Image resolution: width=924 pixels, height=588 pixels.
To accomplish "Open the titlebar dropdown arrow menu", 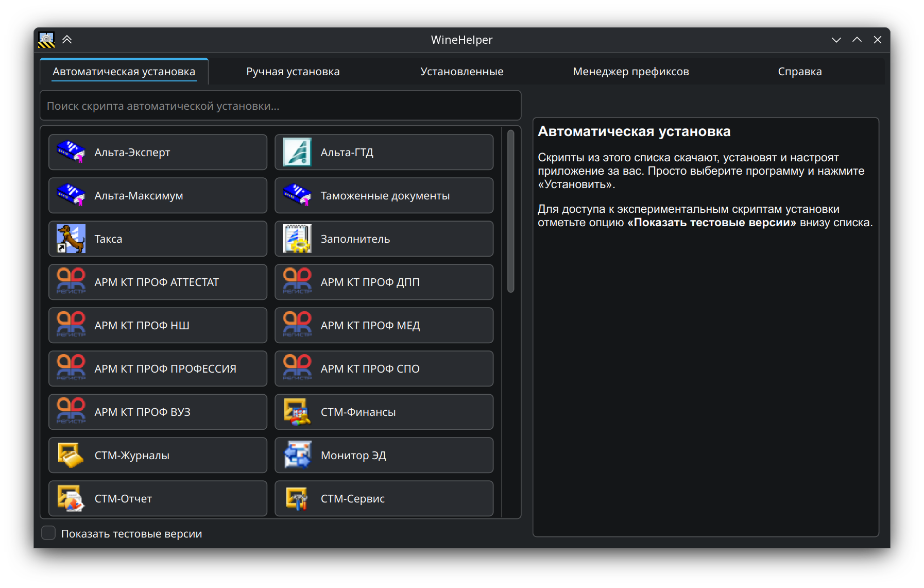I will pyautogui.click(x=836, y=40).
